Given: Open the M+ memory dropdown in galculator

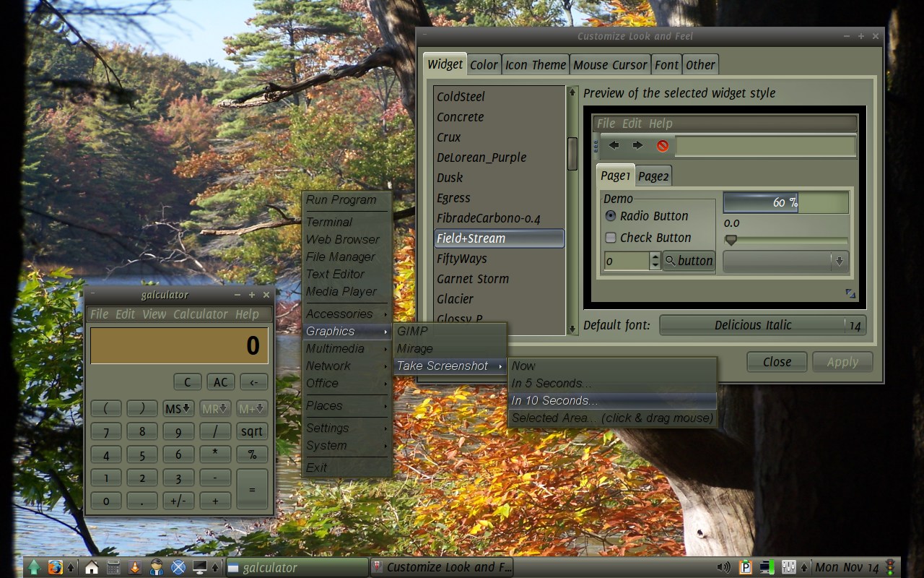Looking at the screenshot, I should 252,408.
